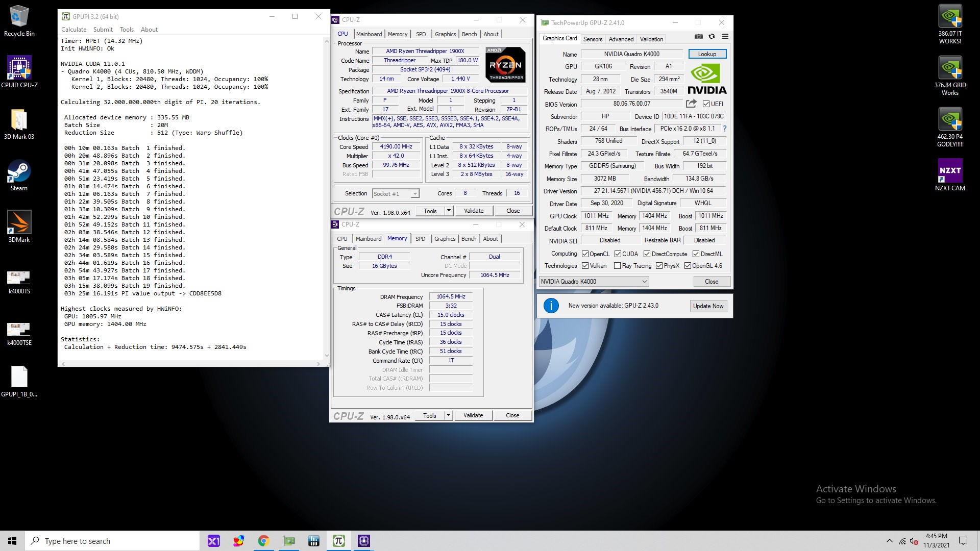Click Tools button in upper CPU-Z
This screenshot has height=551, width=980.
430,211
